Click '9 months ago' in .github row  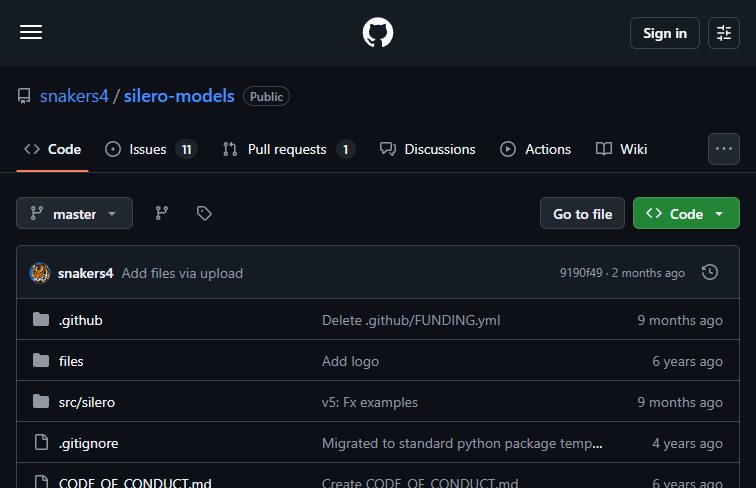pyautogui.click(x=680, y=320)
